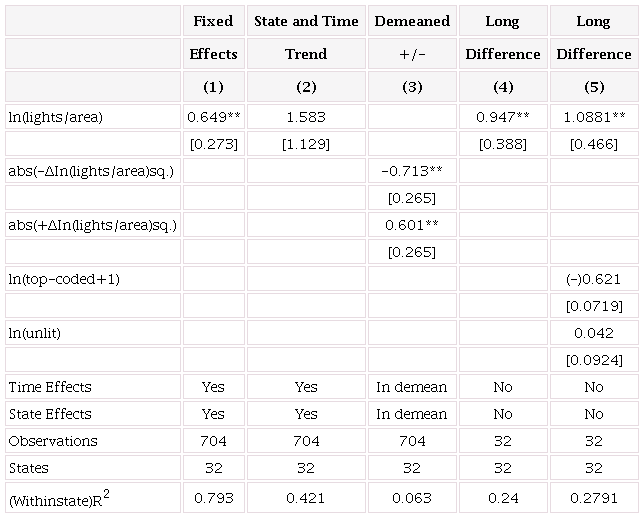Click the "Demeaned" column header
Image resolution: width=644 pixels, height=518 pixels.
coord(412,21)
